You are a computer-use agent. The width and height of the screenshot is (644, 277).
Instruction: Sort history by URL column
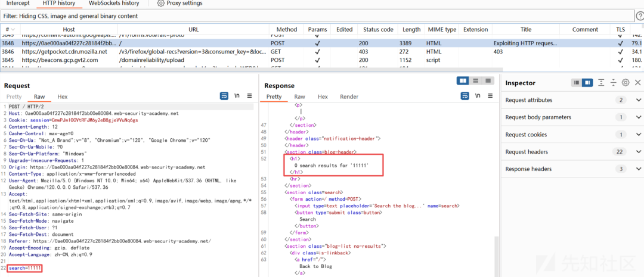(193, 30)
